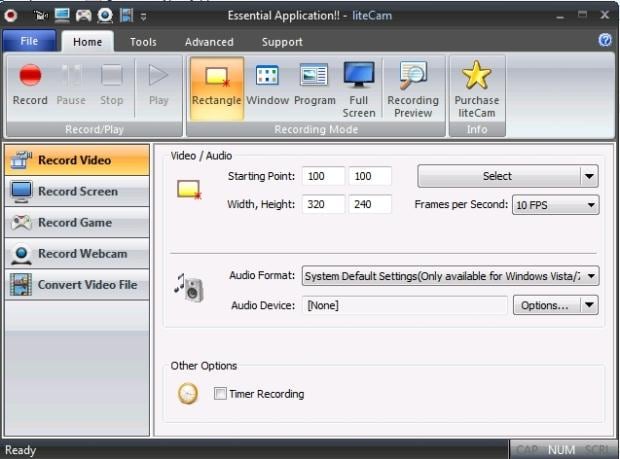The width and height of the screenshot is (620, 459).
Task: Click the speaker audio icon
Action: [189, 288]
